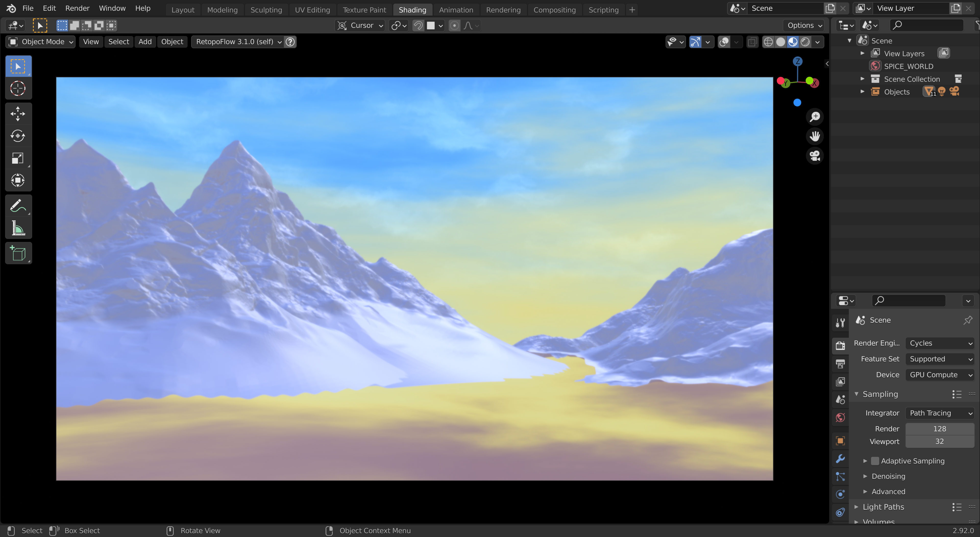980x537 pixels.
Task: Open the Render Engine Cycles dropdown
Action: pyautogui.click(x=940, y=343)
